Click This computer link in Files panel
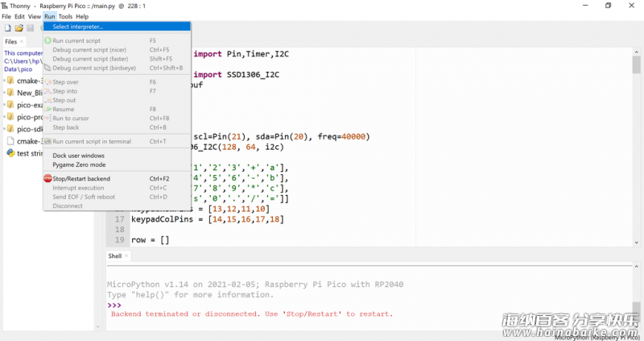644x341 pixels. (x=23, y=53)
